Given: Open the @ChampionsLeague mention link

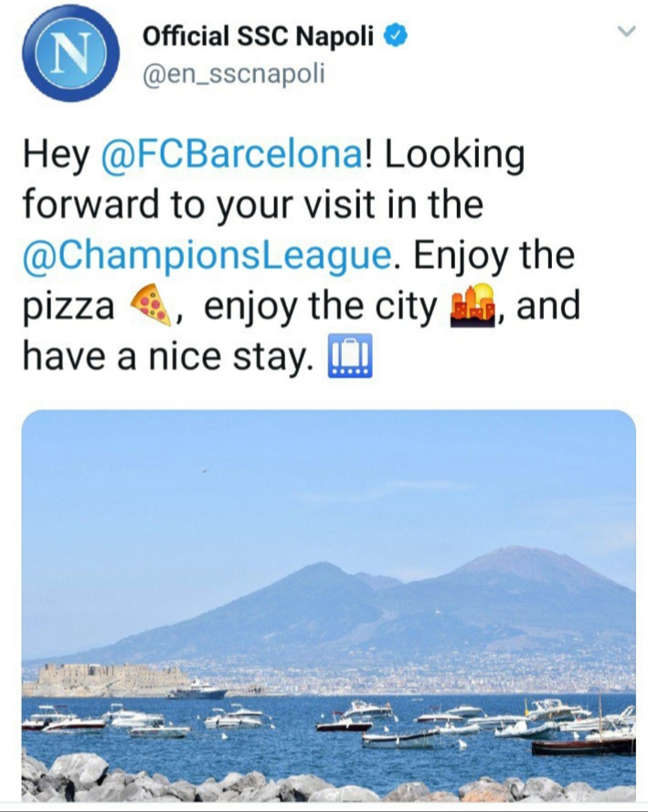Looking at the screenshot, I should coord(209,255).
